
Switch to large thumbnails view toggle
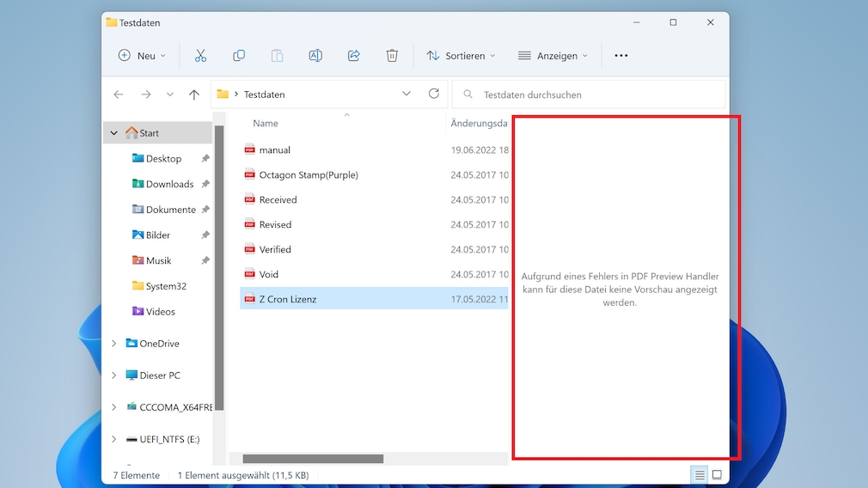[x=717, y=475]
